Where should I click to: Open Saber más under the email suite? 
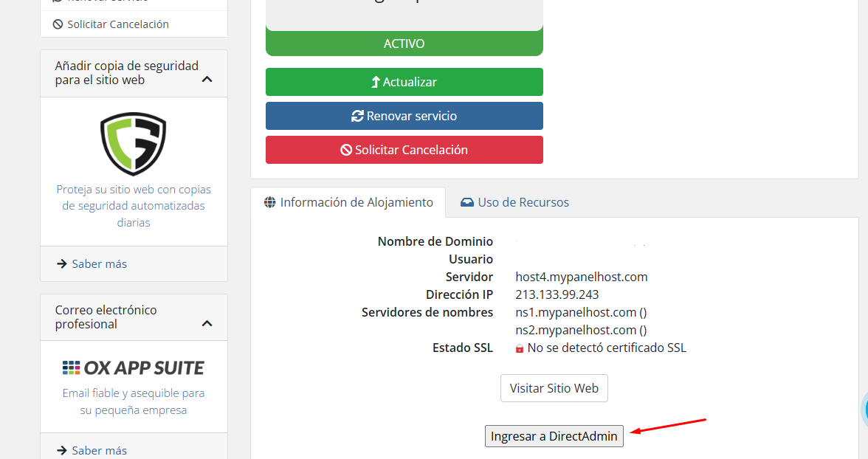(99, 450)
